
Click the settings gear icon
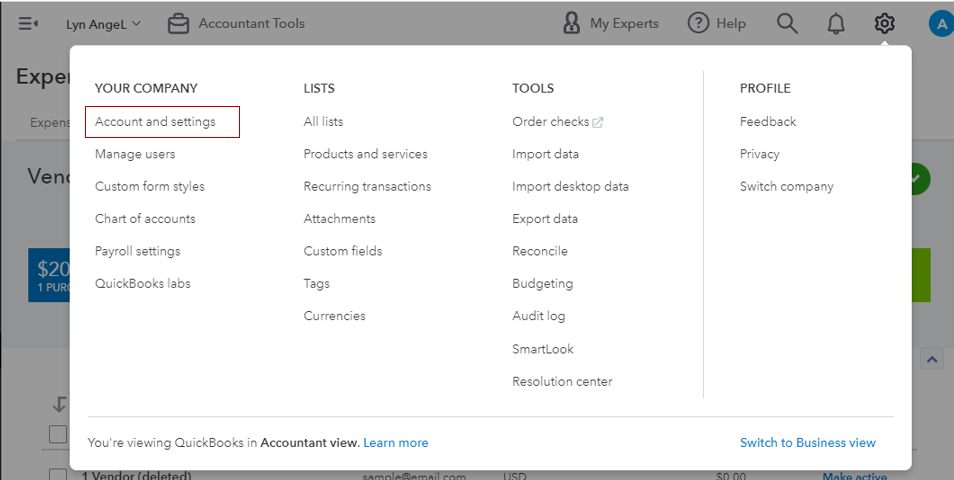(884, 23)
